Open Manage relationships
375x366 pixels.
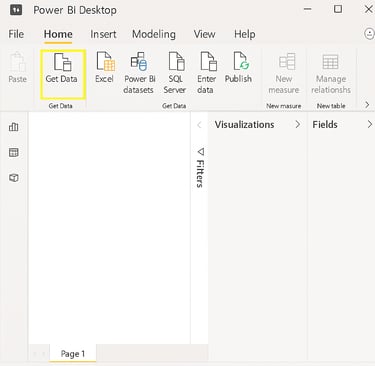click(331, 73)
